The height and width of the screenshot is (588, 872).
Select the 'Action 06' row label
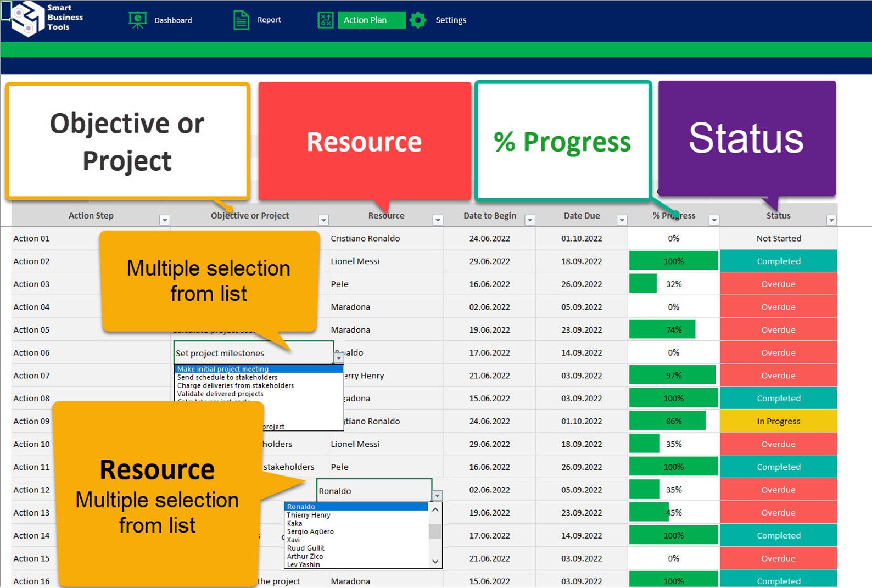pos(31,352)
